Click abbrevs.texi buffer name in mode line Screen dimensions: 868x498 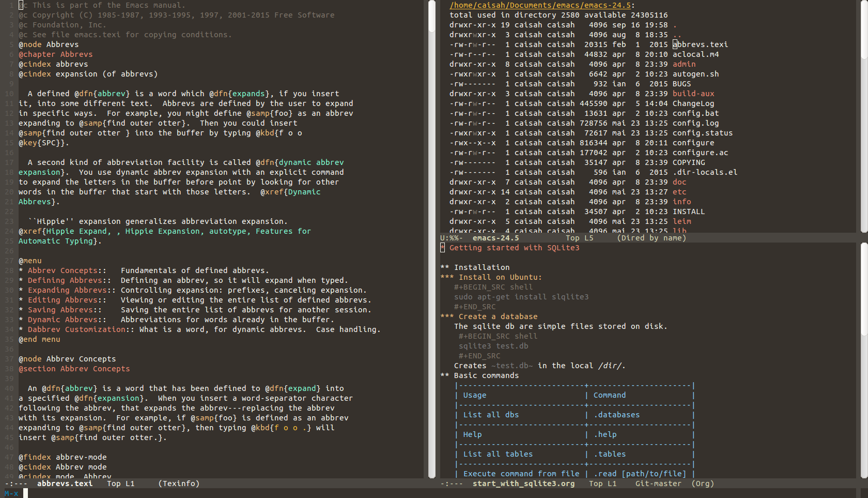(x=65, y=484)
